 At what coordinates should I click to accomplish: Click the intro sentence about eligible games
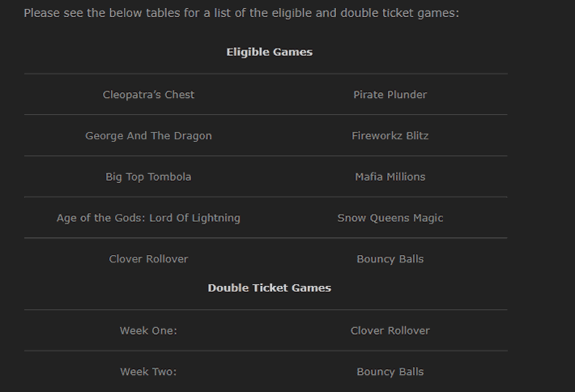(241, 13)
